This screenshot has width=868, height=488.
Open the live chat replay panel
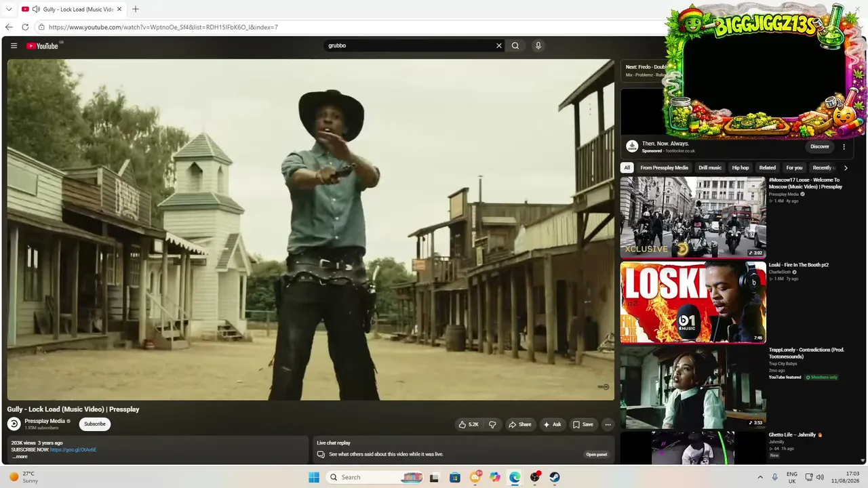click(597, 455)
